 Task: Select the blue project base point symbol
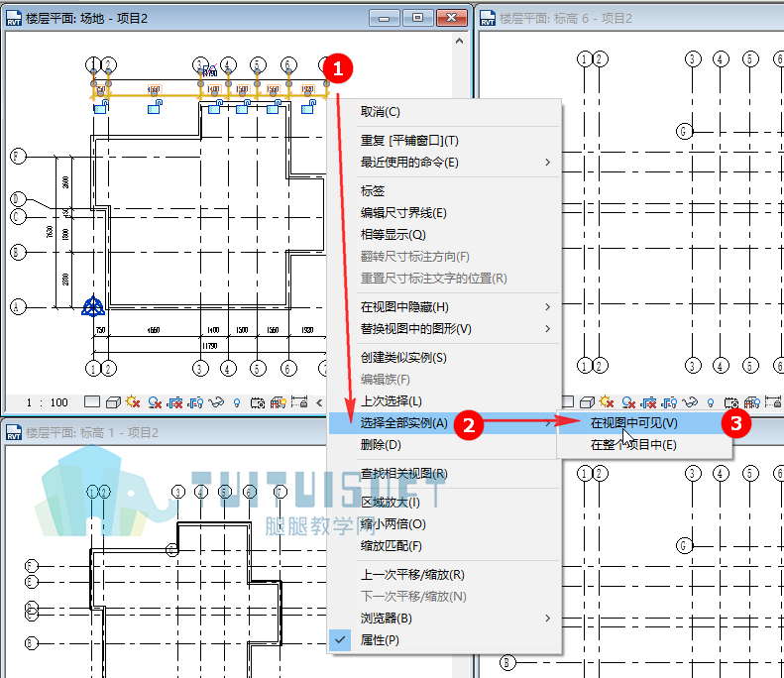(x=93, y=306)
